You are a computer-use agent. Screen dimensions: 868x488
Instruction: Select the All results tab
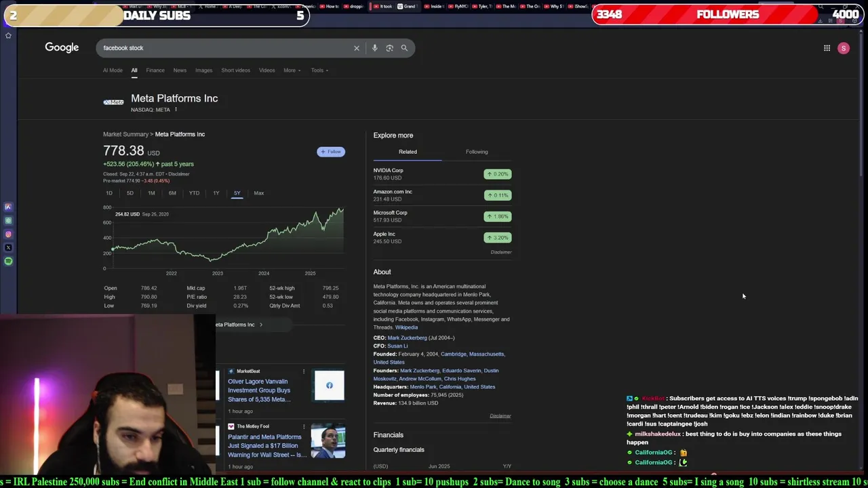[x=134, y=70]
